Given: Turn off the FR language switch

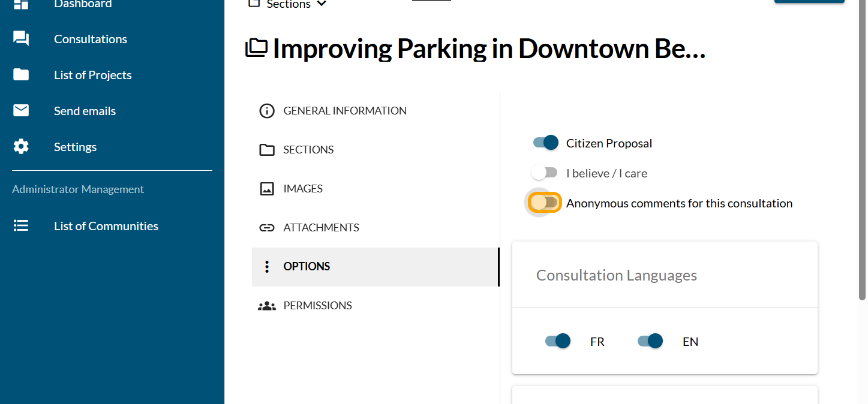Looking at the screenshot, I should click(557, 341).
